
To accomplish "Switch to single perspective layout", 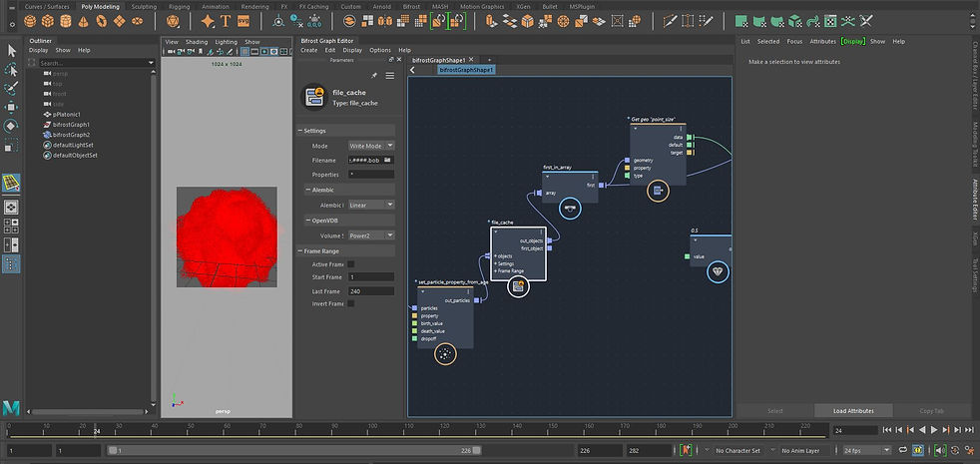I will (11, 207).
